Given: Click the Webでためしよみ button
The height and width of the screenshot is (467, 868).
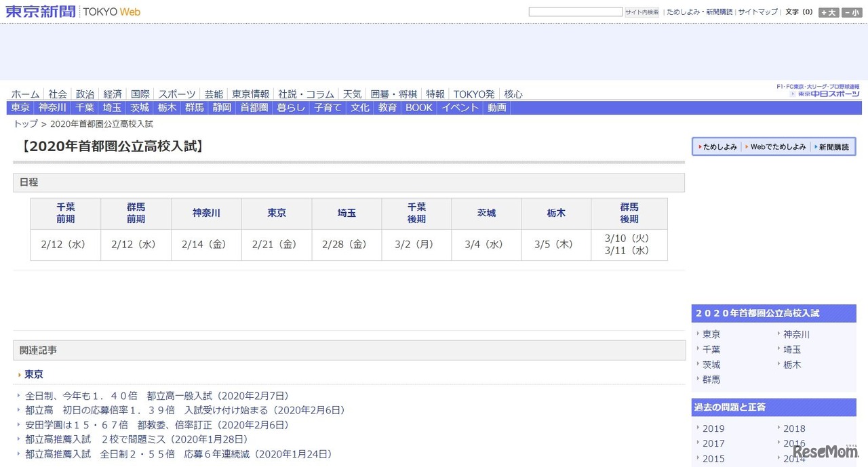Looking at the screenshot, I should tap(778, 147).
